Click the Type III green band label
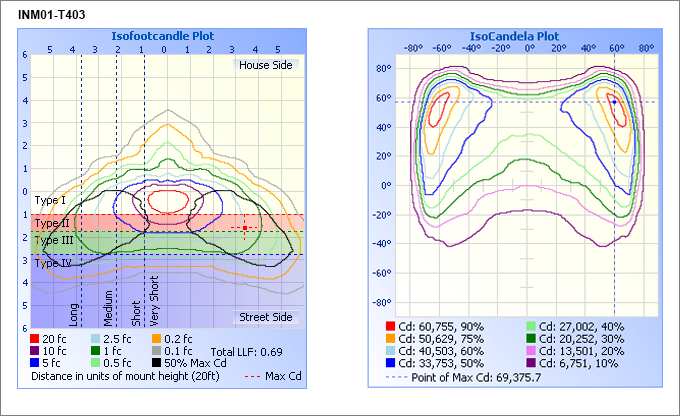The height and width of the screenshot is (416, 680). click(x=53, y=240)
